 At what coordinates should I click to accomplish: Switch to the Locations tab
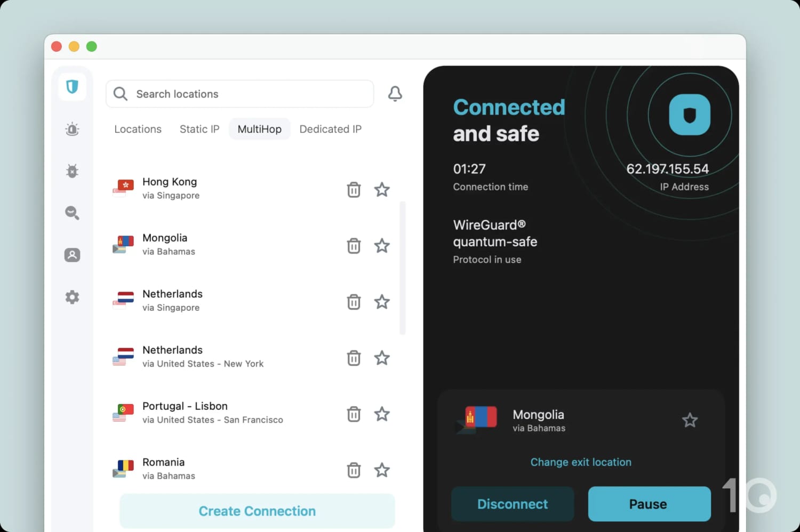[138, 129]
